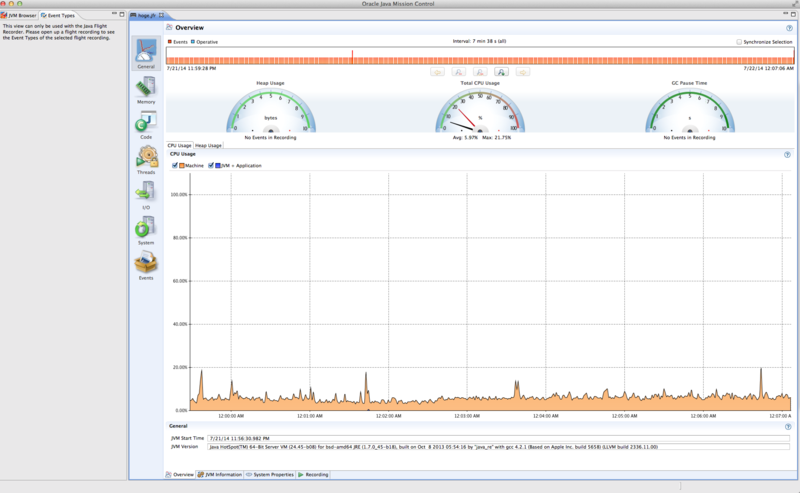The width and height of the screenshot is (800, 493).
Task: Click the 12:03:00 AM axis label
Action: [x=467, y=416]
